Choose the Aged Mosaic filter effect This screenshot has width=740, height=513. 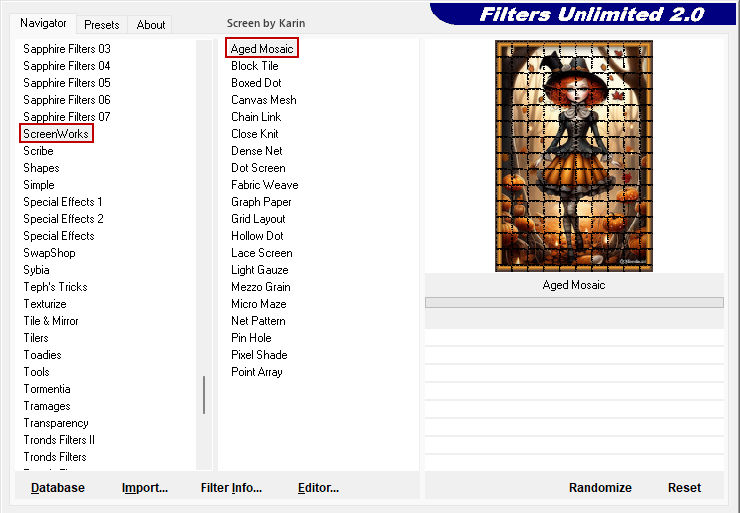pyautogui.click(x=262, y=49)
